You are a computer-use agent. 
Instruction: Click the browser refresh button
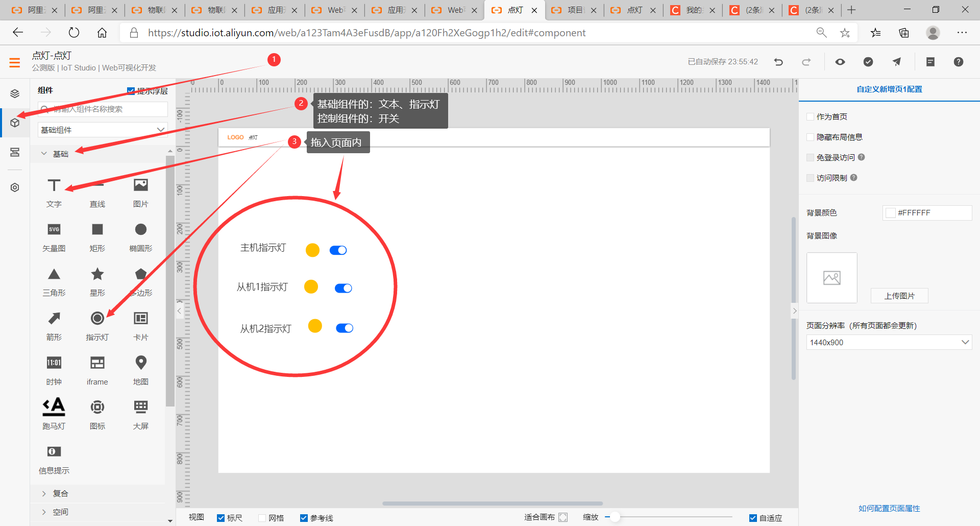74,33
